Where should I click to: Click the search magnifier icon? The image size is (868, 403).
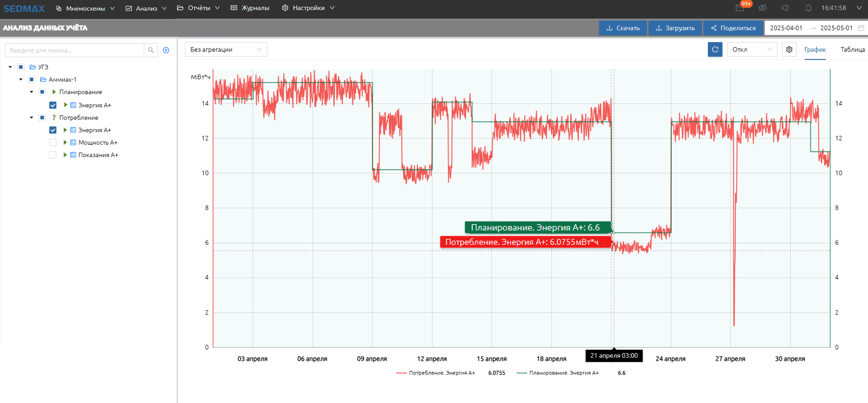click(151, 50)
